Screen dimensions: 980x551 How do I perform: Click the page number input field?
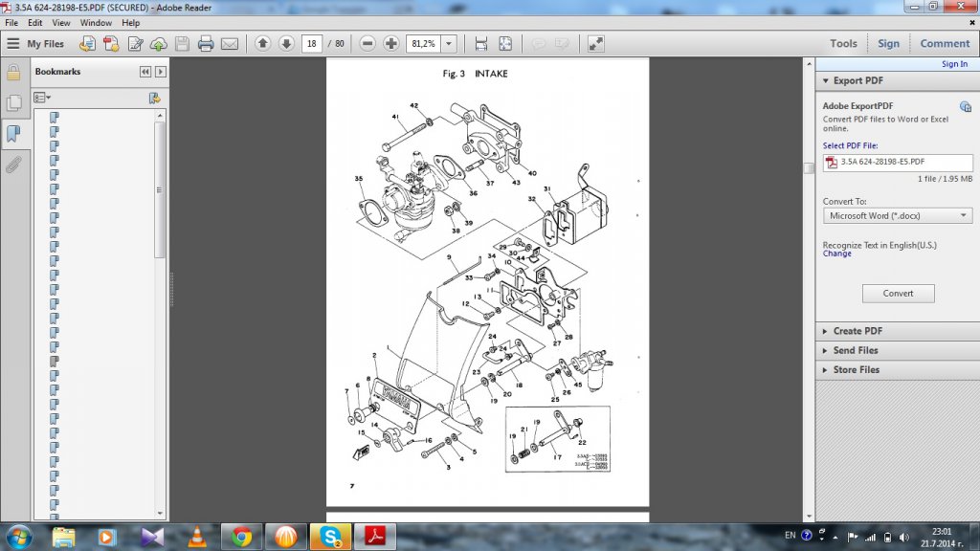tap(312, 44)
